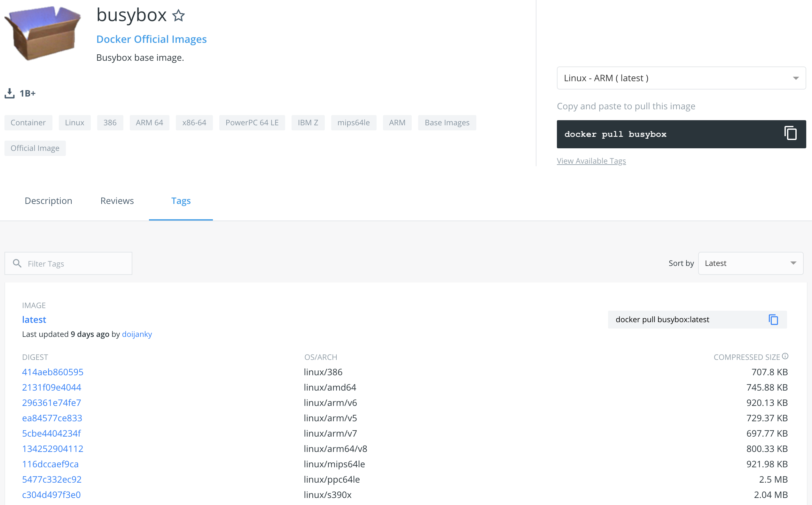Click the 745.88 KB size value
Viewport: 812px width, 505px height.
pos(767,387)
